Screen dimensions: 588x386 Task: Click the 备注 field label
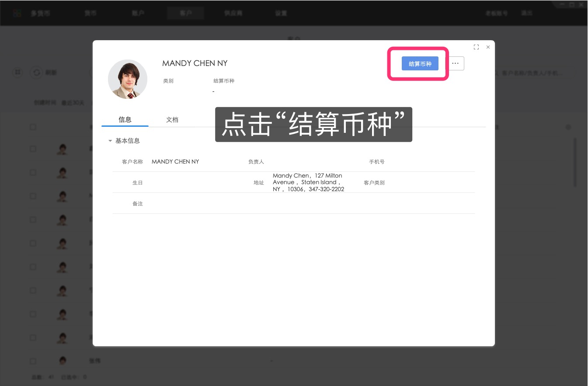pyautogui.click(x=138, y=204)
